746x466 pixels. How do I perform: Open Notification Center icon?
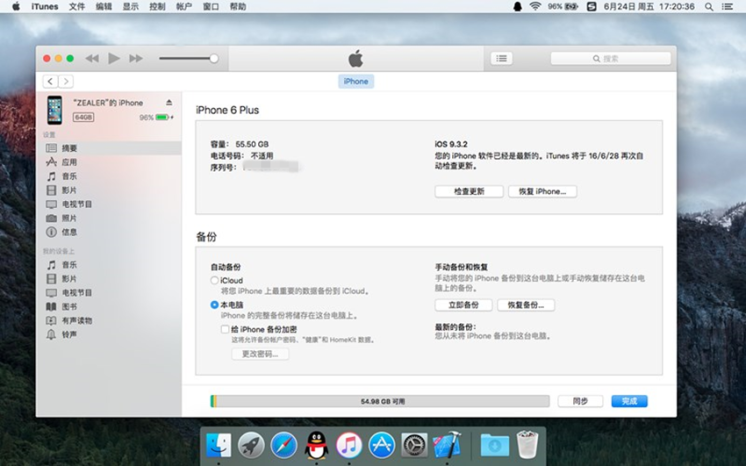click(x=727, y=6)
